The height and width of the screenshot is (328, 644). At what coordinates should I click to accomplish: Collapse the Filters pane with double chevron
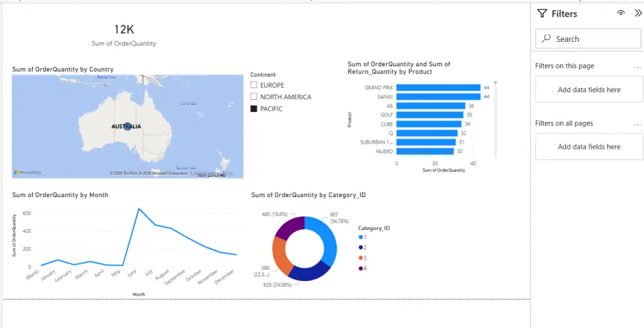(638, 13)
